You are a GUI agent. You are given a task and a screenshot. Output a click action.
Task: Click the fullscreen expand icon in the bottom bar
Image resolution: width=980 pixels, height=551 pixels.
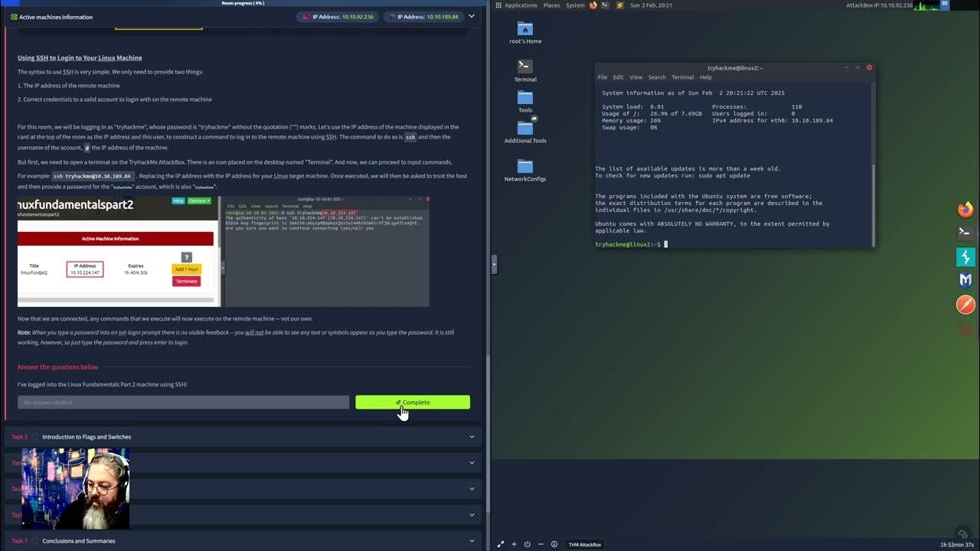pyautogui.click(x=501, y=544)
